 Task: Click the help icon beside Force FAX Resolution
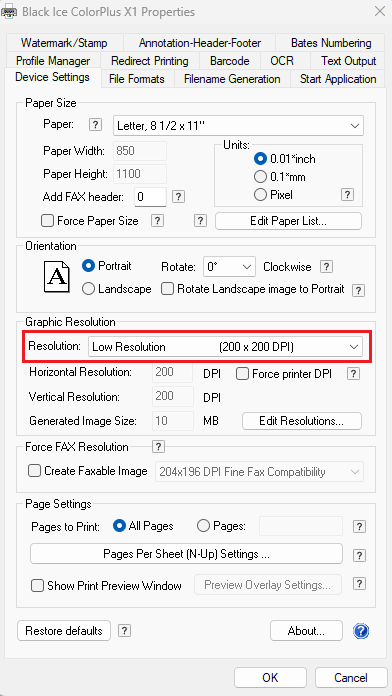pos(158,447)
